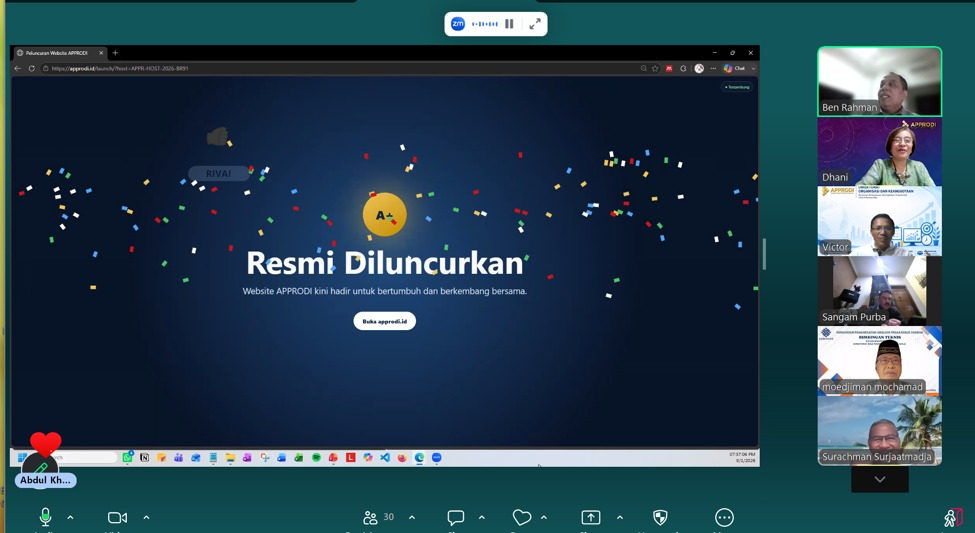
Task: Reload the shared browser page
Action: point(32,68)
